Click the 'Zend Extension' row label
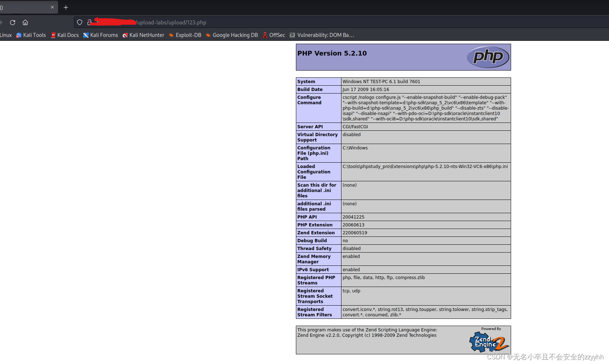Image resolution: width=609 pixels, height=364 pixels. (x=316, y=233)
